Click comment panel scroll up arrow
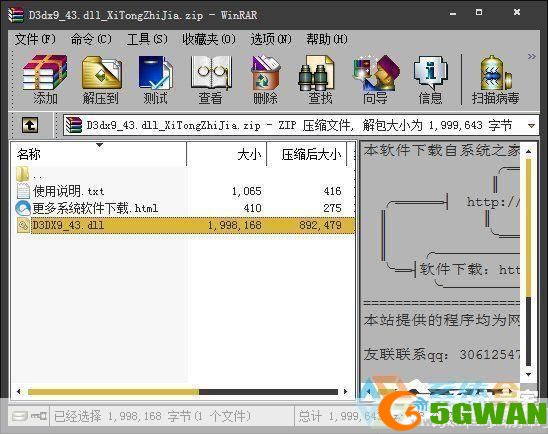 528,151
